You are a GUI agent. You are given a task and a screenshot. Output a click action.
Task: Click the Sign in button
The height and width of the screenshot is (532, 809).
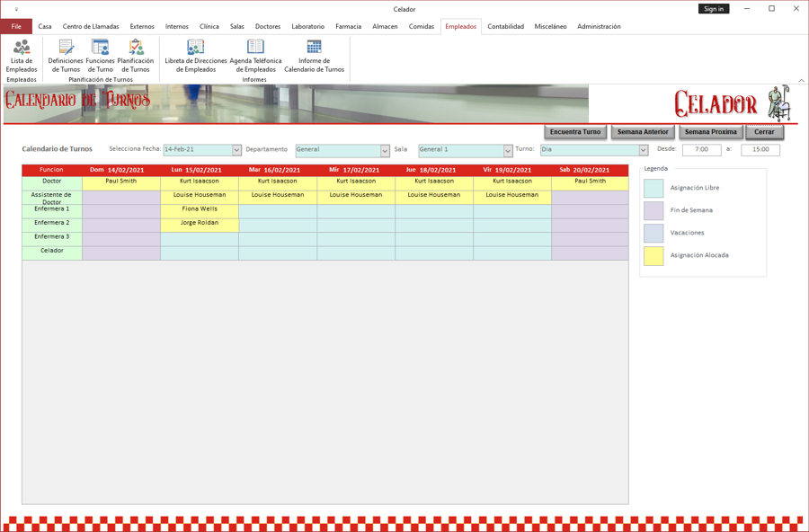click(714, 8)
